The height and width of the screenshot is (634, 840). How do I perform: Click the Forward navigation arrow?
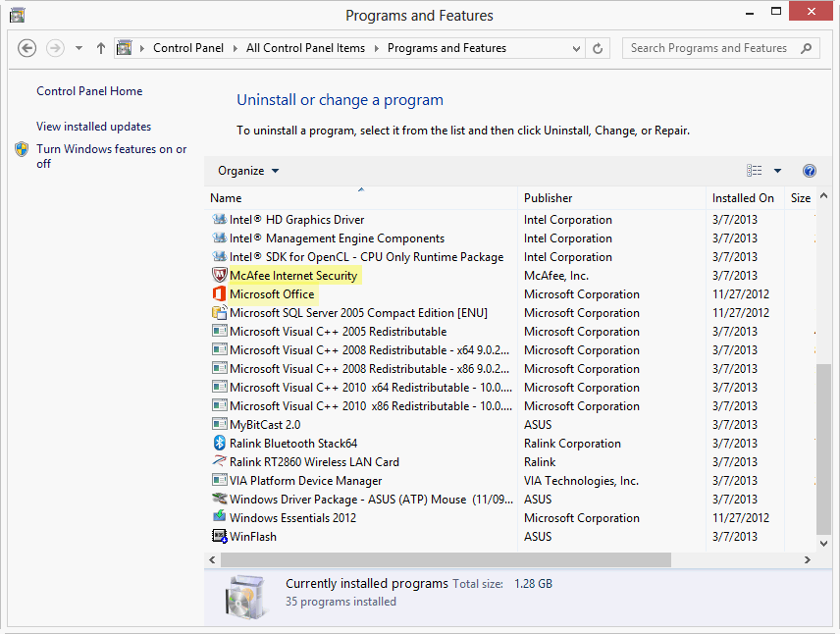(55, 48)
